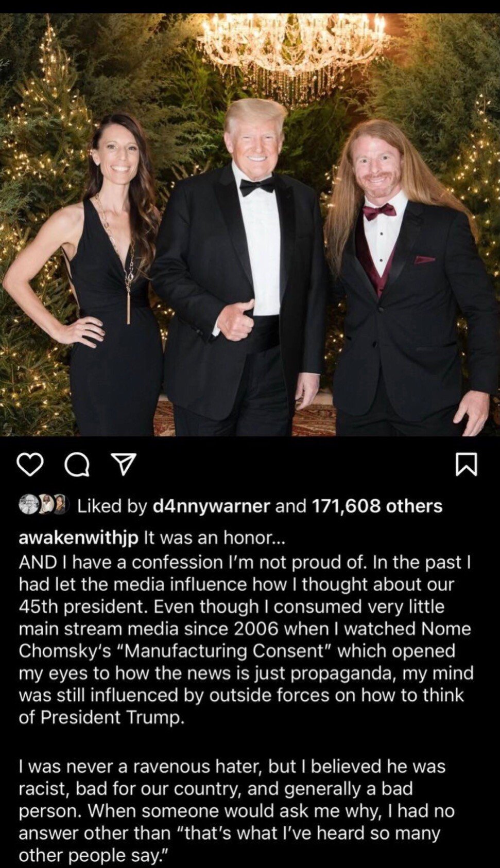The image size is (500, 868).
Task: Open the awakenwithjp profile from caption
Action: (79, 539)
